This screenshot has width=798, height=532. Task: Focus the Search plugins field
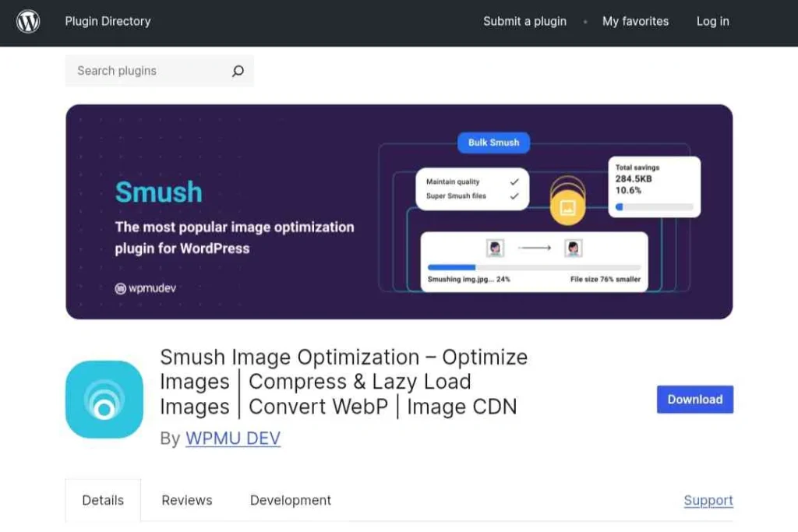coord(159,71)
